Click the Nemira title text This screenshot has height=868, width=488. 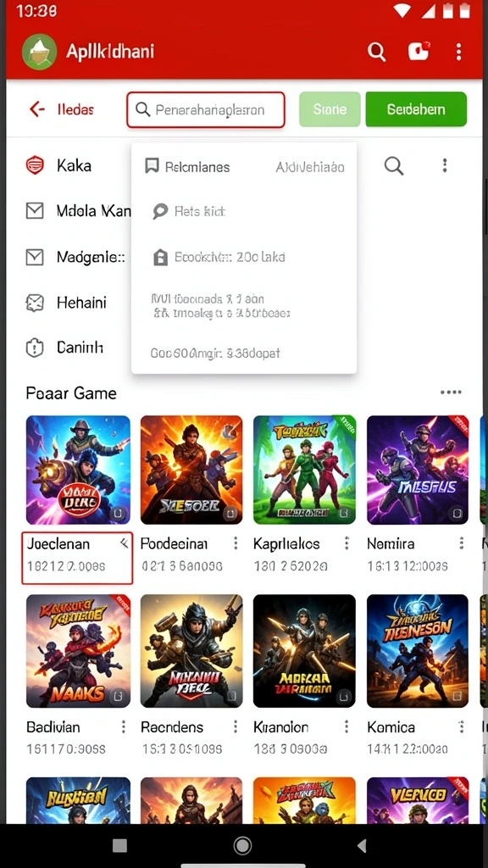pos(391,543)
